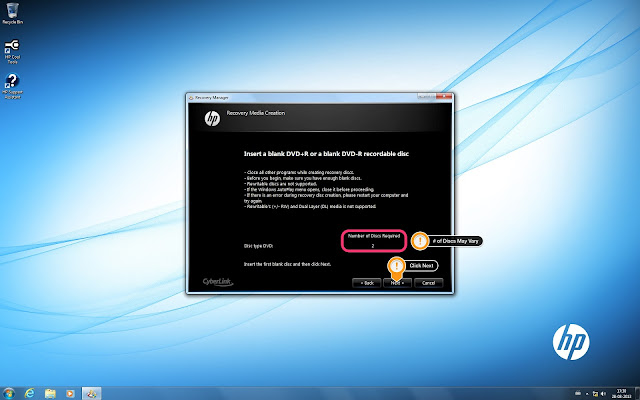Open the taskbar clock and date
Image resolution: width=640 pixels, height=400 pixels.
[622, 393]
